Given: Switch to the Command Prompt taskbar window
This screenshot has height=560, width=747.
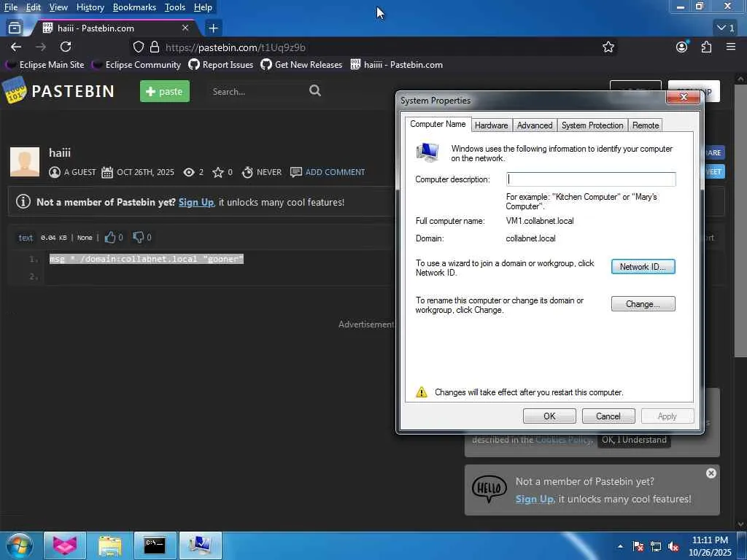Looking at the screenshot, I should [155, 545].
